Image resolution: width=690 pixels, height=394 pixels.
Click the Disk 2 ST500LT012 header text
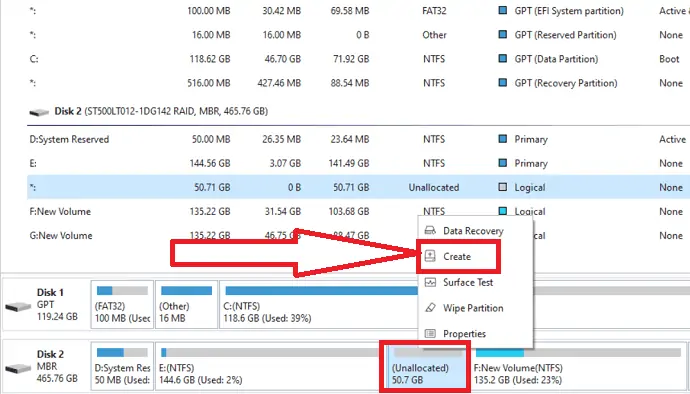(x=161, y=111)
